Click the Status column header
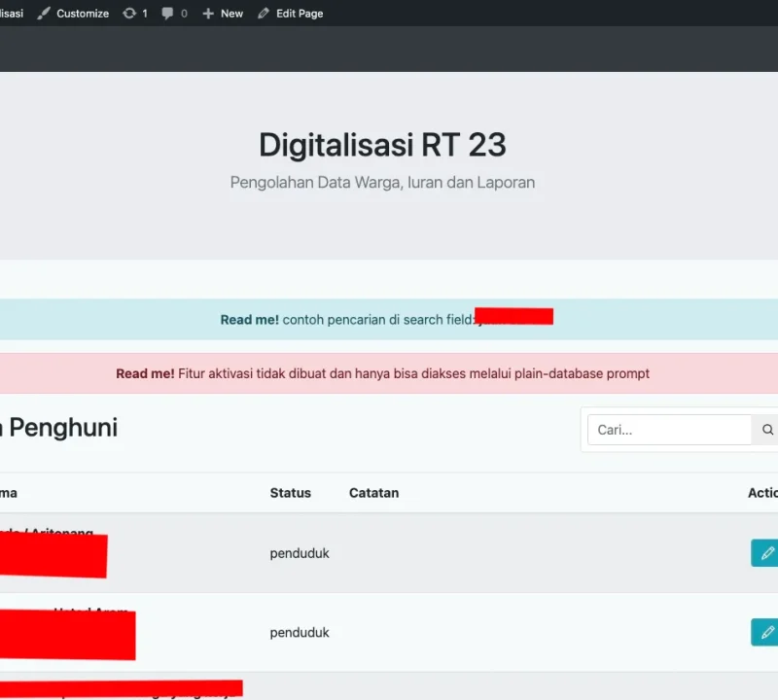 [x=290, y=493]
